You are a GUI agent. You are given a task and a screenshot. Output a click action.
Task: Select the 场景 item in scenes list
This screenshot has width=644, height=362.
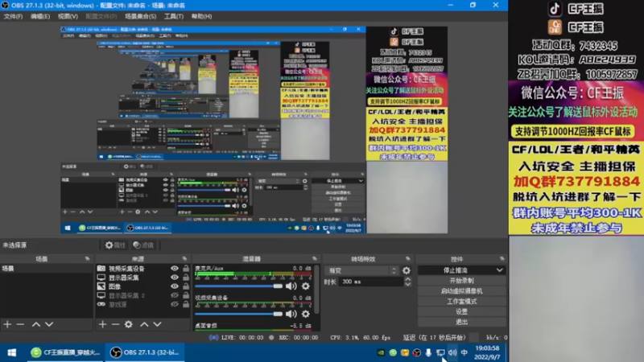pos(47,269)
